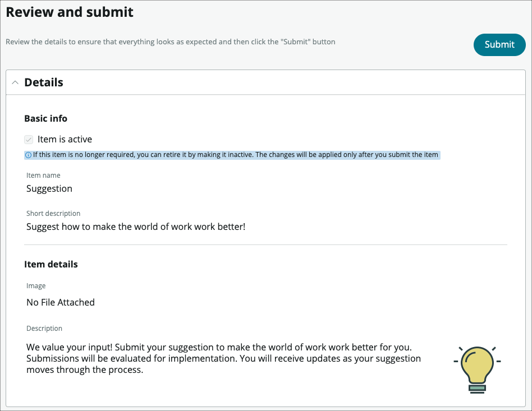Click the upward chevron beside Details
532x411 pixels.
[15, 82]
